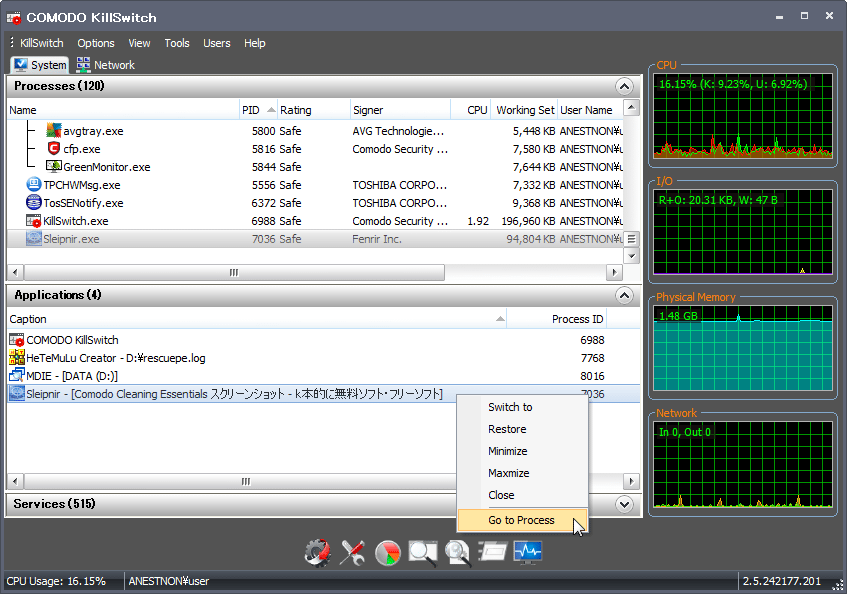Choose Go to Process from context menu
The image size is (847, 594).
click(x=522, y=520)
